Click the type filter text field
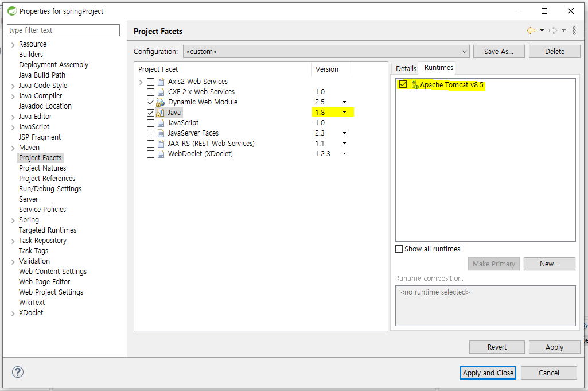This screenshot has height=391, width=588. pyautogui.click(x=63, y=30)
